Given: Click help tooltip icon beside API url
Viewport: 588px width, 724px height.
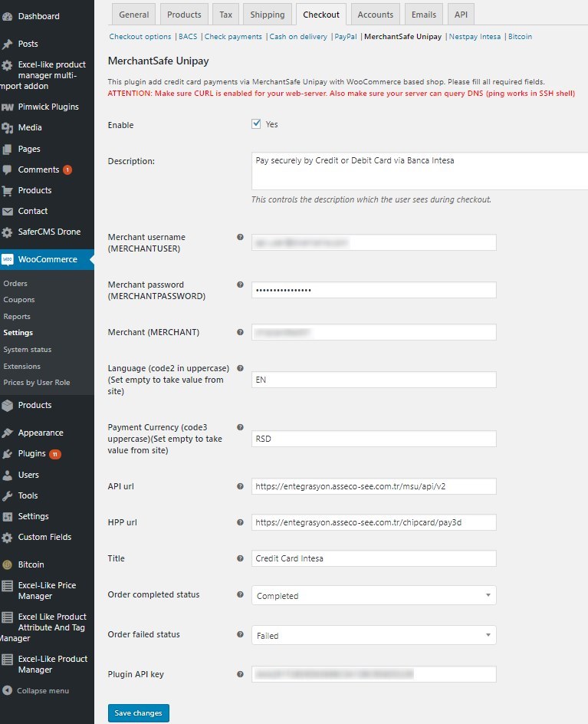Looking at the screenshot, I should 240,486.
